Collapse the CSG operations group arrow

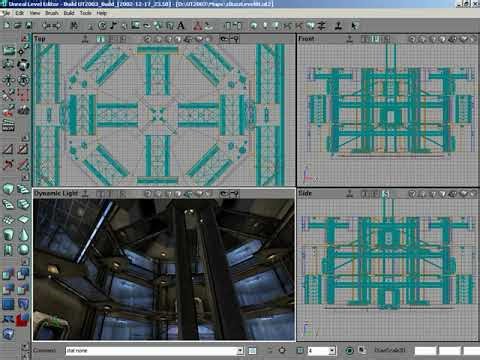(x=25, y=262)
